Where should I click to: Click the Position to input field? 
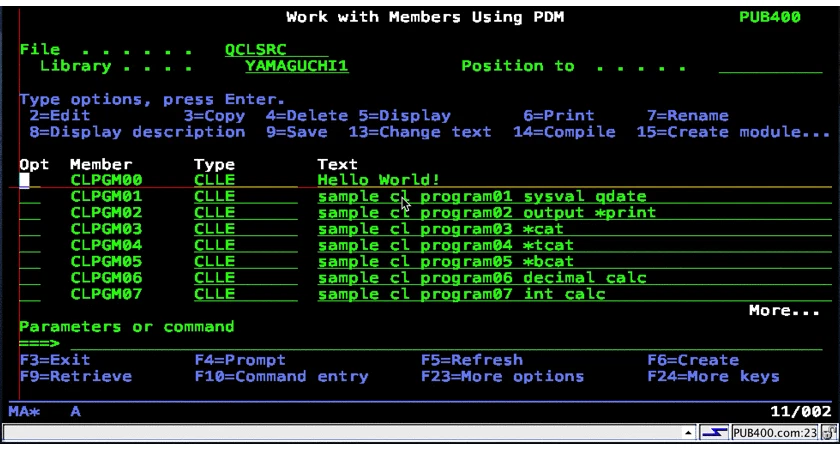(x=770, y=66)
